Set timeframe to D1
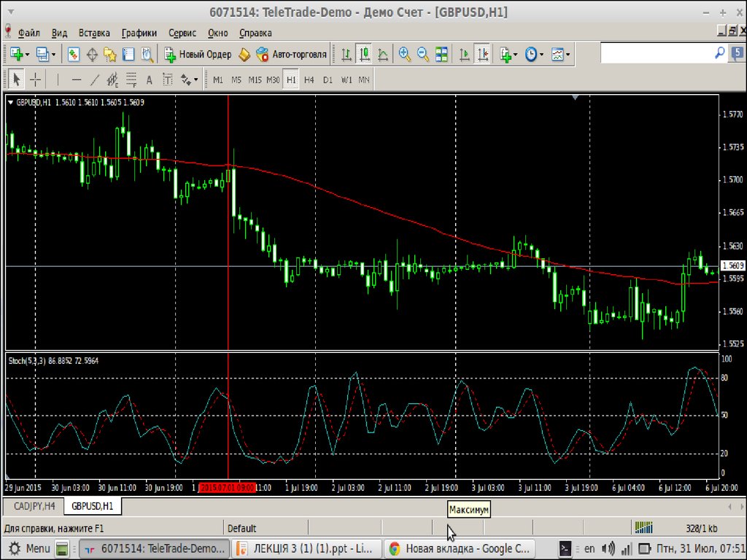The image size is (747, 560). pyautogui.click(x=328, y=80)
